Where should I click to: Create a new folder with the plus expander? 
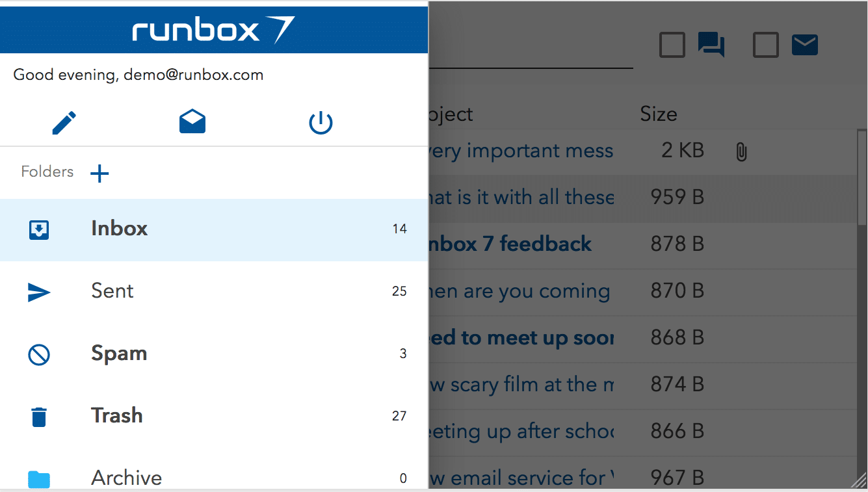99,173
